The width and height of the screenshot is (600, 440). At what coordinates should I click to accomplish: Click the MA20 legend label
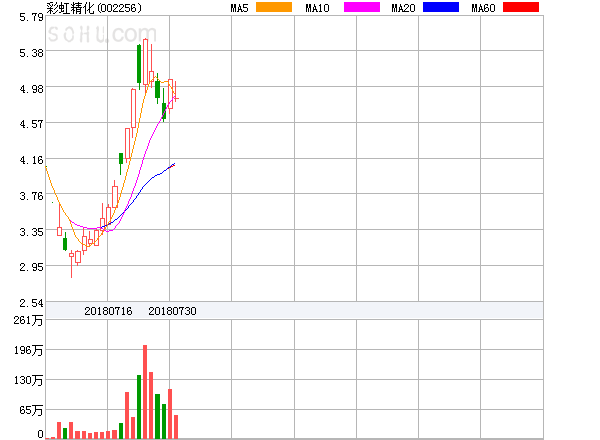[x=403, y=8]
